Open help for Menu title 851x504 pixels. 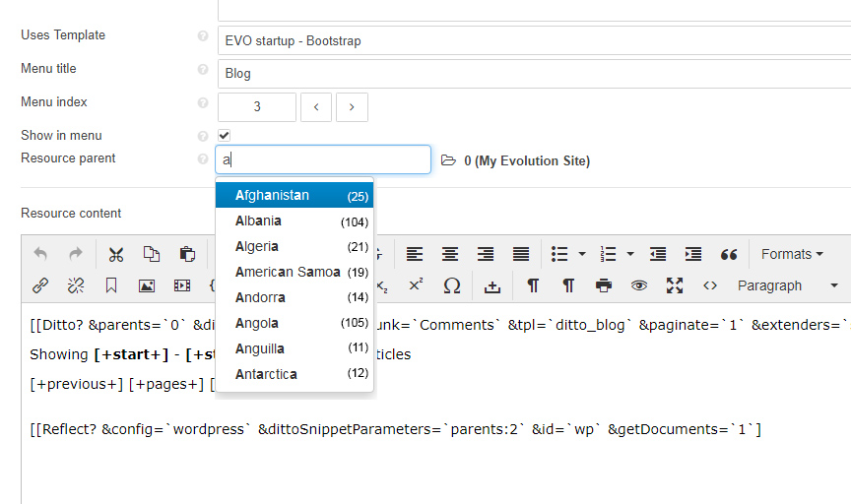[x=203, y=70]
